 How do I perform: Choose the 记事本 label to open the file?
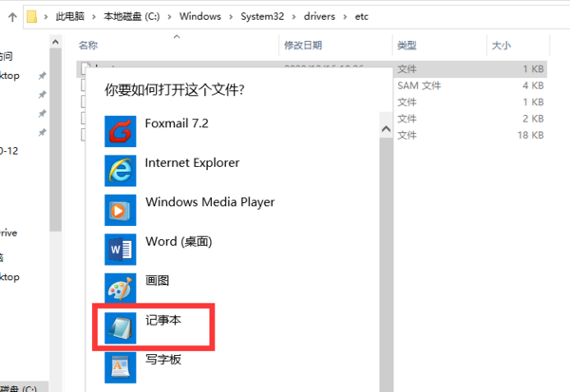click(x=163, y=320)
